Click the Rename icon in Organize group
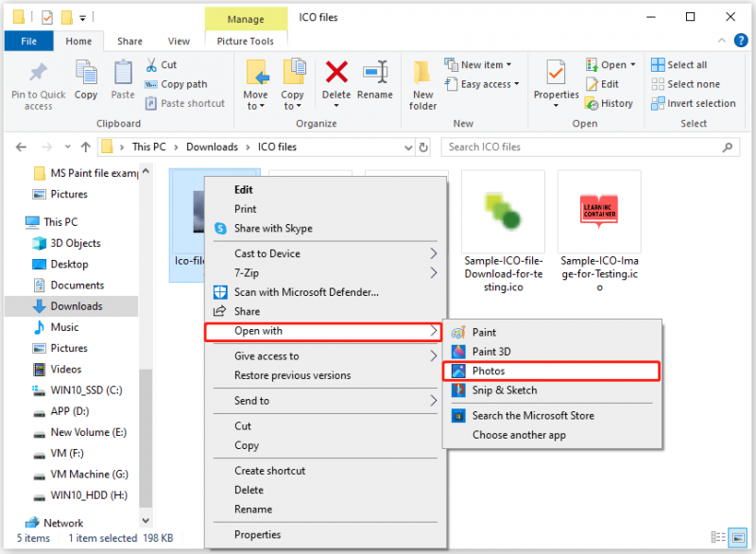756x554 pixels. pos(375,73)
